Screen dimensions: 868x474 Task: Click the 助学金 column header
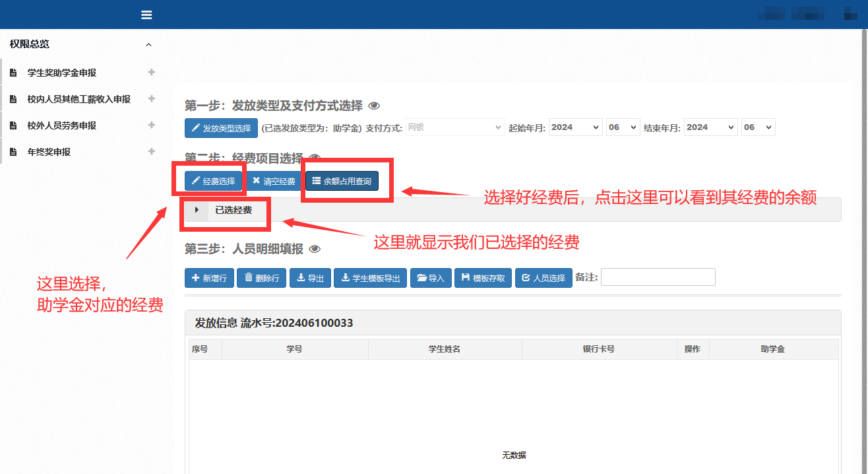pyautogui.click(x=773, y=349)
